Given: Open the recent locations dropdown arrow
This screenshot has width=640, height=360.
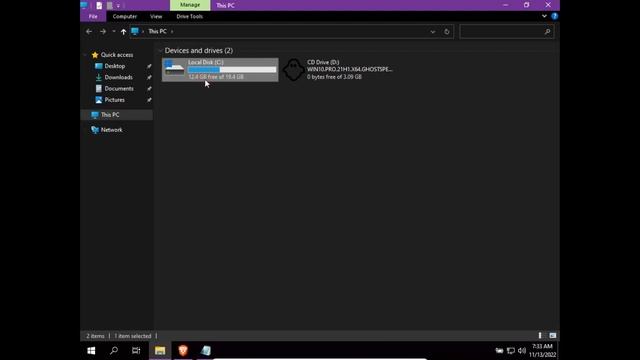Looking at the screenshot, I should (x=113, y=31).
